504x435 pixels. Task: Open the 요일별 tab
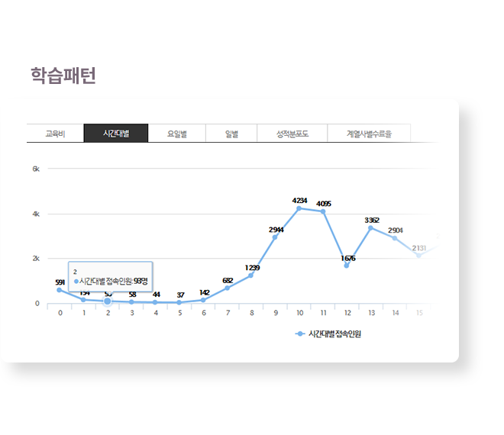click(x=177, y=134)
